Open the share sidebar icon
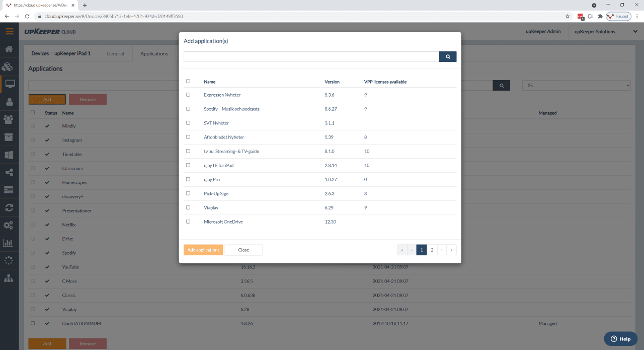644x350 pixels. 9,172
